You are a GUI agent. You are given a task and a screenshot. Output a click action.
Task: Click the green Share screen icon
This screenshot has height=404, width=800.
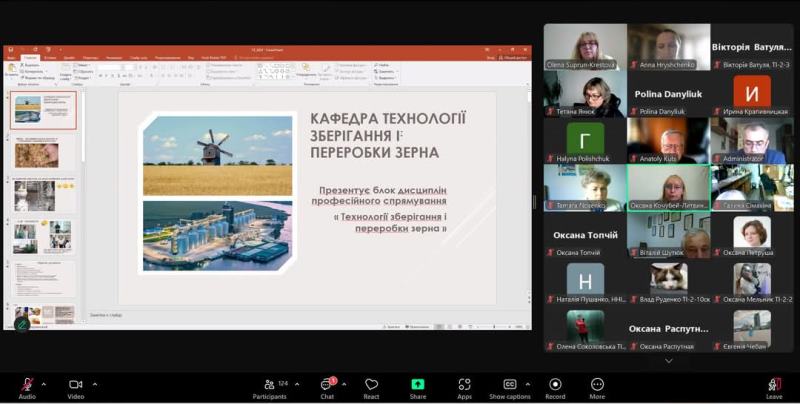pos(417,384)
